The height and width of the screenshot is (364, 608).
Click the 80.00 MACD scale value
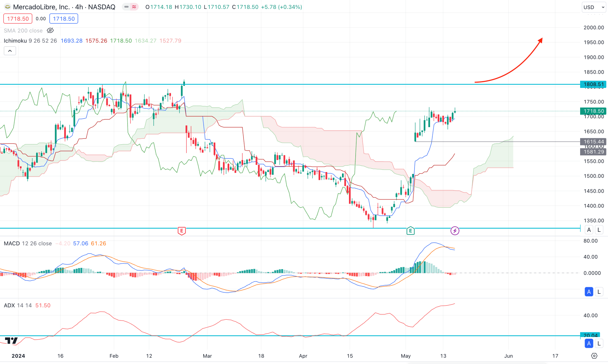click(x=591, y=241)
